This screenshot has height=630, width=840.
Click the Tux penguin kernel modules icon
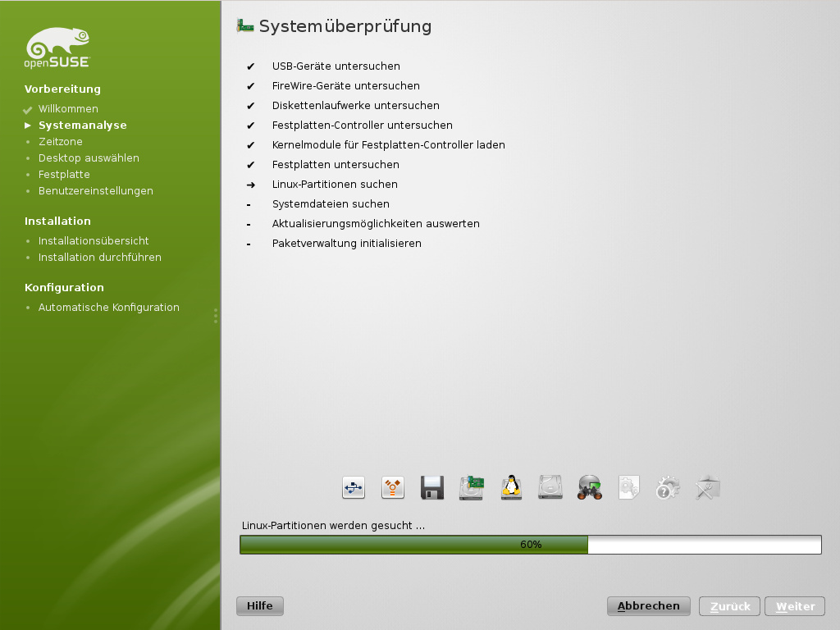(511, 487)
